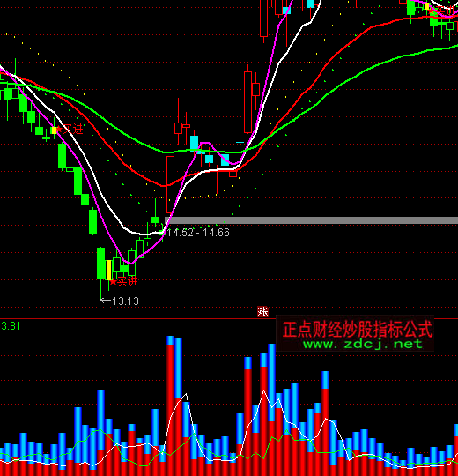The height and width of the screenshot is (476, 458).
Task: Click the arrow pointing to 13.13 low
Action: (106, 301)
